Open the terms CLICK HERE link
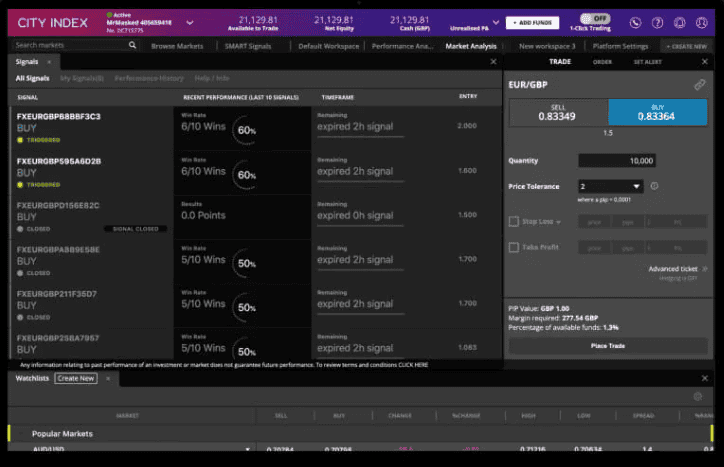This screenshot has height=467, width=724. (x=413, y=365)
